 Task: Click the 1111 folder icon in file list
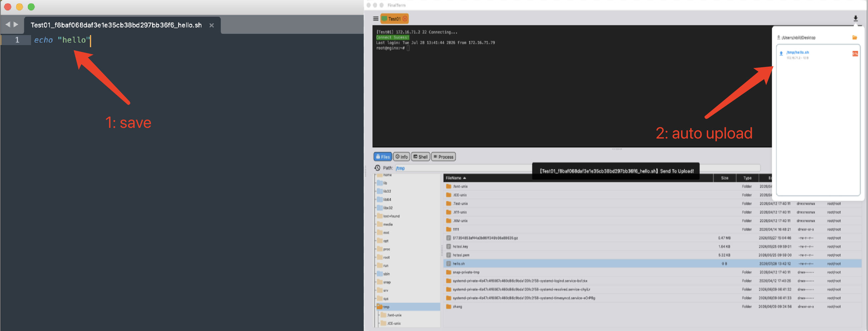449,229
